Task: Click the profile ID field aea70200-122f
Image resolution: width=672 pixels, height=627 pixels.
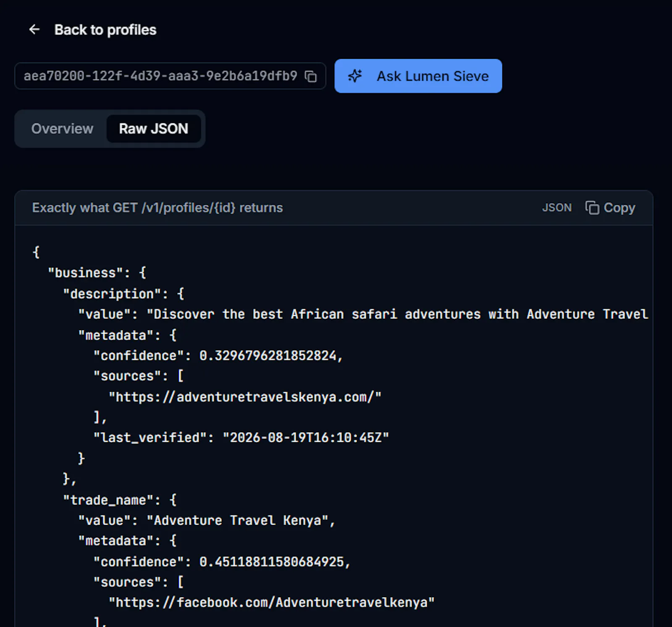Action: click(x=170, y=76)
